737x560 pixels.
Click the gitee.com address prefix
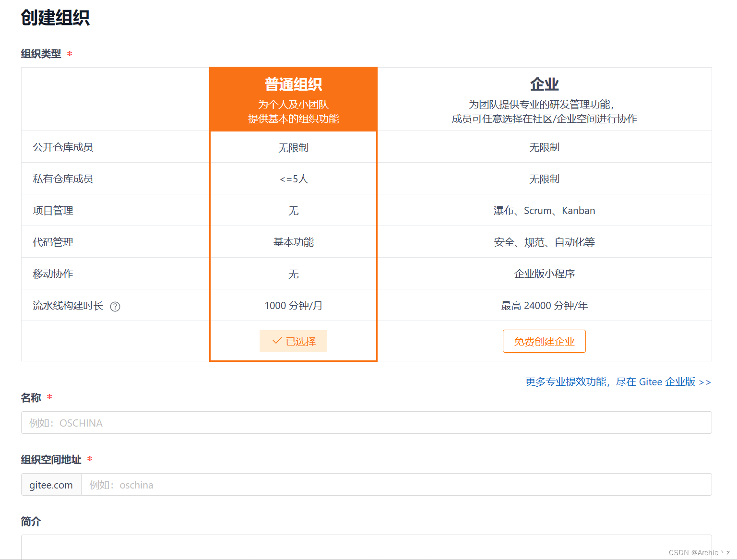[x=51, y=485]
